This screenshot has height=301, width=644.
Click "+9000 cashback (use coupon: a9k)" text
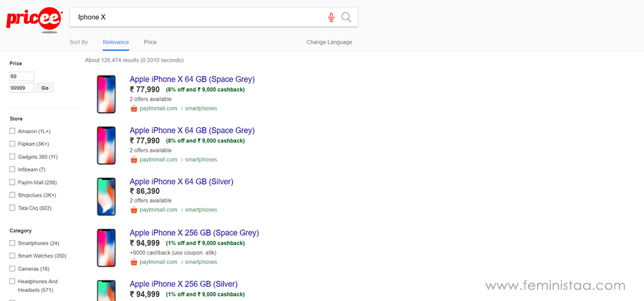coord(173,253)
